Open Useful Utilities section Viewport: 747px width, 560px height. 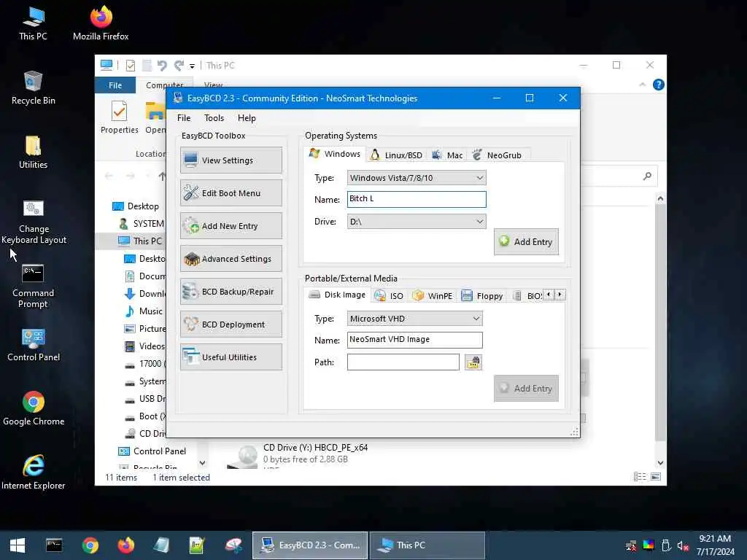pos(231,357)
